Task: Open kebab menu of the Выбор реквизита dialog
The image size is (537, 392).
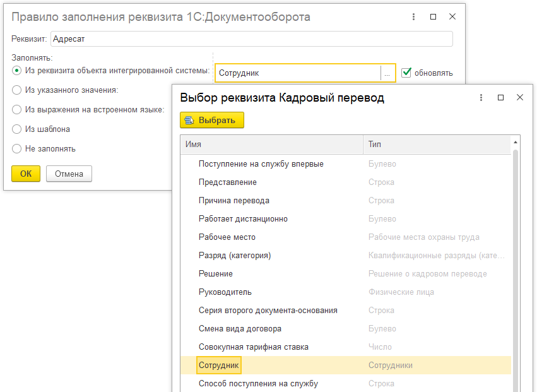Action: [482, 98]
